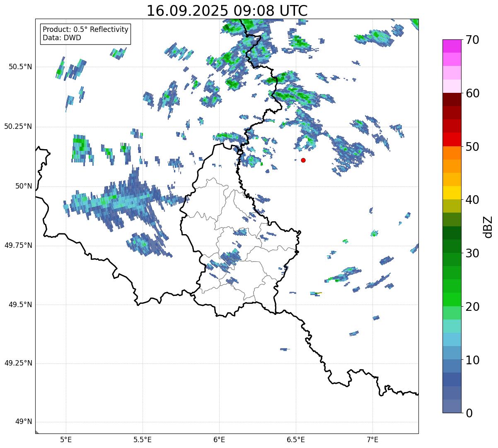This screenshot has height=448, width=498.
Task: Pick the orange swatch just below 50 dBZ
Action: (x=452, y=153)
